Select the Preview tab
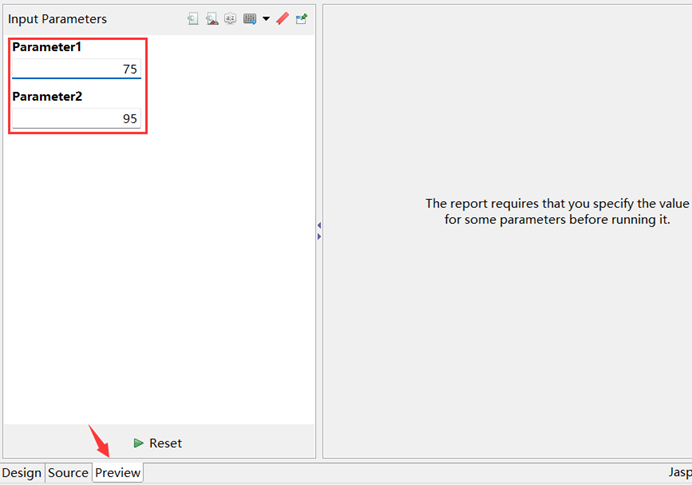692x485 pixels. point(118,473)
